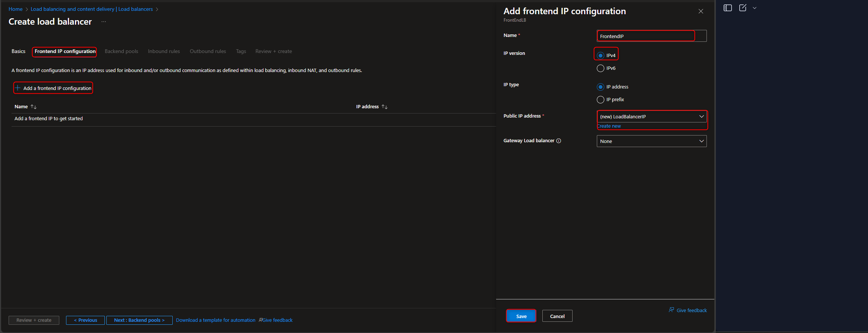
Task: Click the compose new note icon
Action: pyautogui.click(x=743, y=8)
